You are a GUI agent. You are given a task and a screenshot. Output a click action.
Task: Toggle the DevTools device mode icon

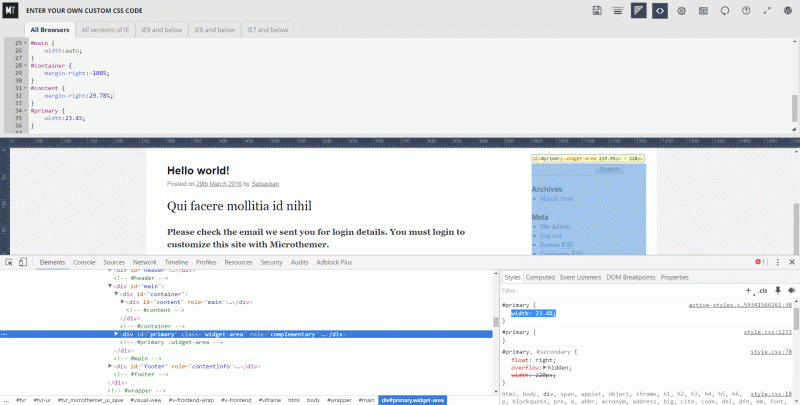[x=22, y=262]
